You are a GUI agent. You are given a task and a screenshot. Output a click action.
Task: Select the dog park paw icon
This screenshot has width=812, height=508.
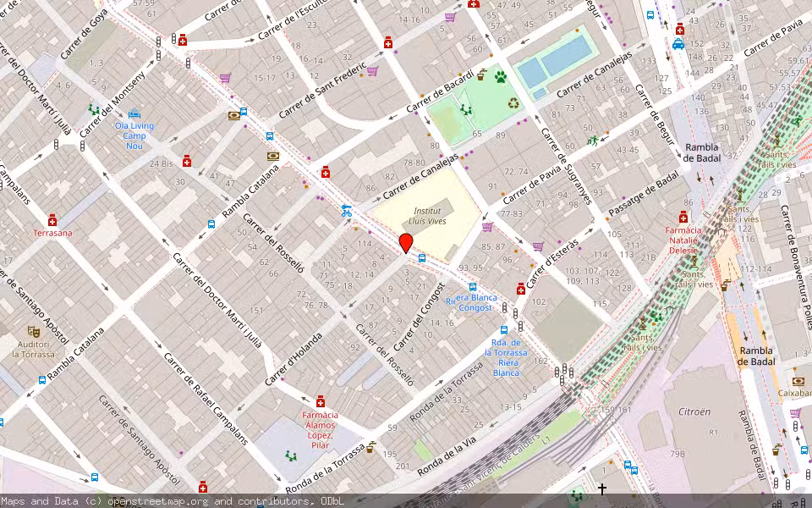pyautogui.click(x=500, y=77)
